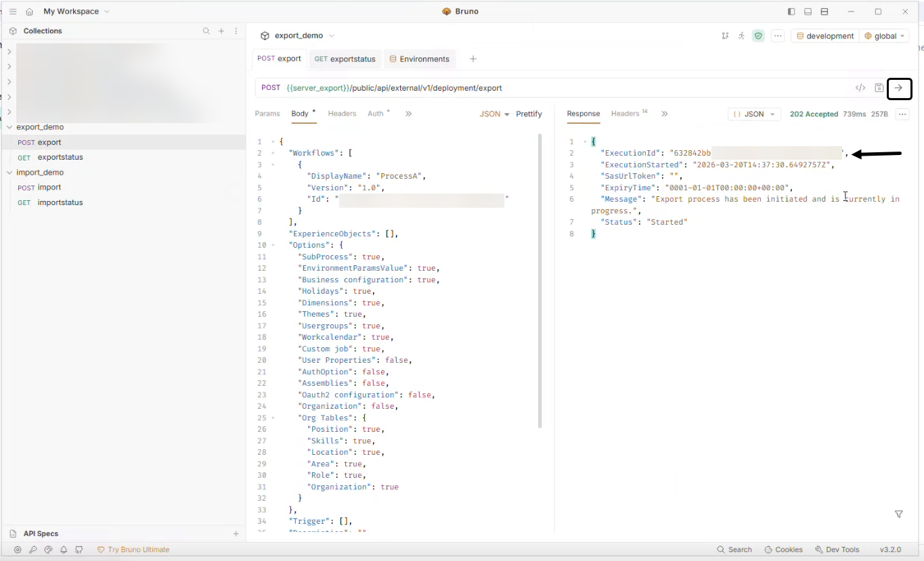Image resolution: width=924 pixels, height=561 pixels.
Task: Switch the response pane orientation icon
Action: coord(824,12)
